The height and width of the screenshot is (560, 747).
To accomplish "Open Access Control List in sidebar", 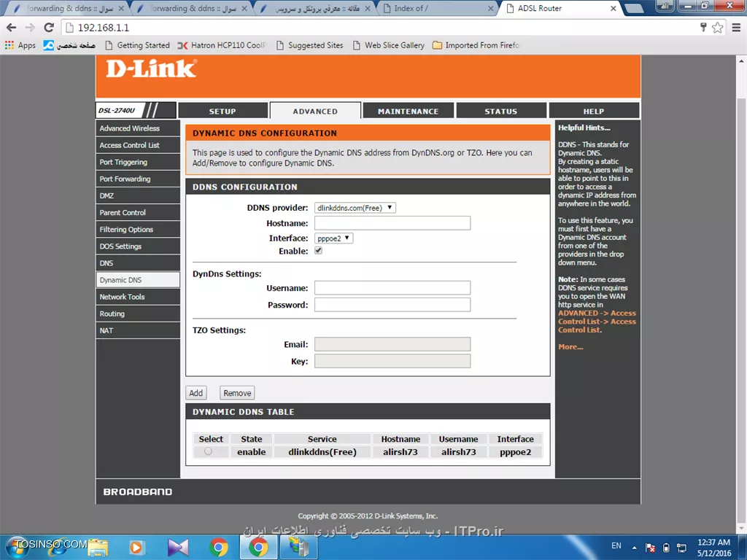I will (138, 145).
